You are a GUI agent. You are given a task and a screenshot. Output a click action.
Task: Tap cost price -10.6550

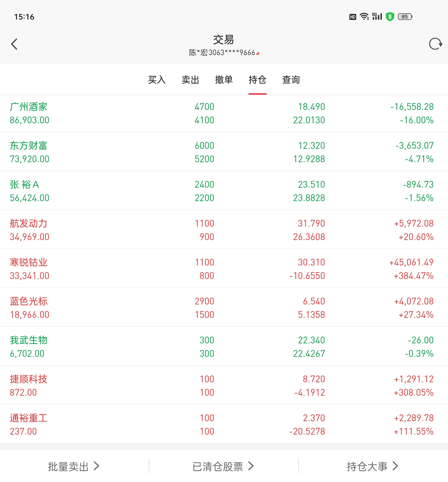(307, 276)
